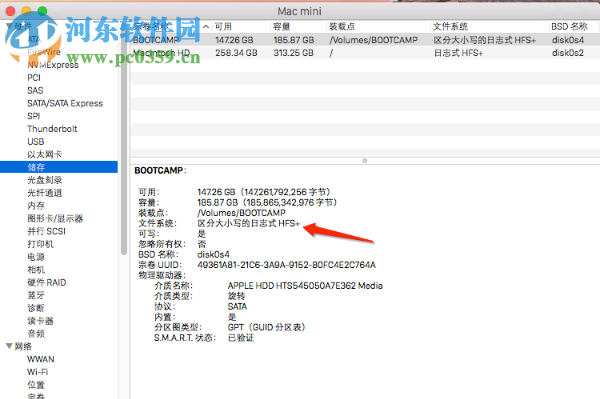The height and width of the screenshot is (399, 600).
Task: Select 电源 in the sidebar
Action: click(x=36, y=257)
